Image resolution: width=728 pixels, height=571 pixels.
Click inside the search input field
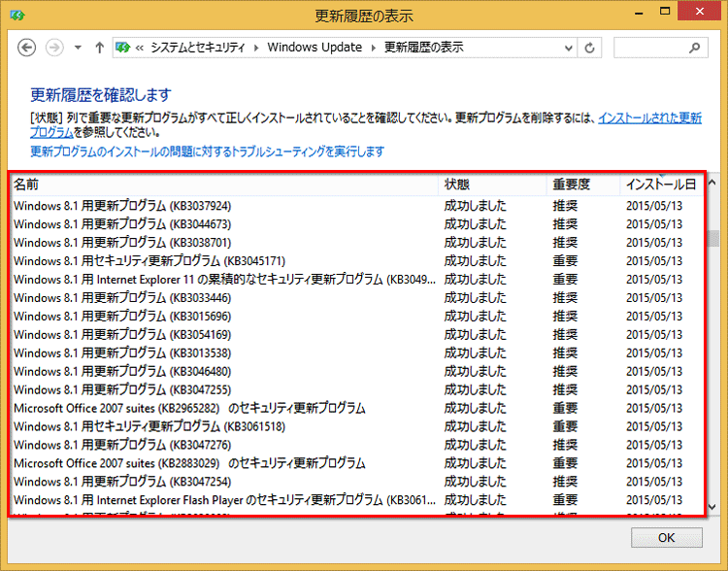pyautogui.click(x=648, y=48)
